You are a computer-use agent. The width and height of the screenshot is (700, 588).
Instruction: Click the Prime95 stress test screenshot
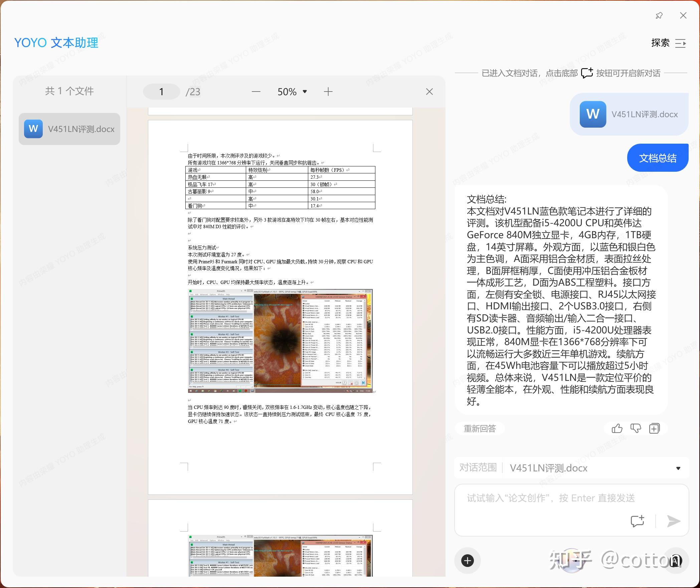point(280,341)
